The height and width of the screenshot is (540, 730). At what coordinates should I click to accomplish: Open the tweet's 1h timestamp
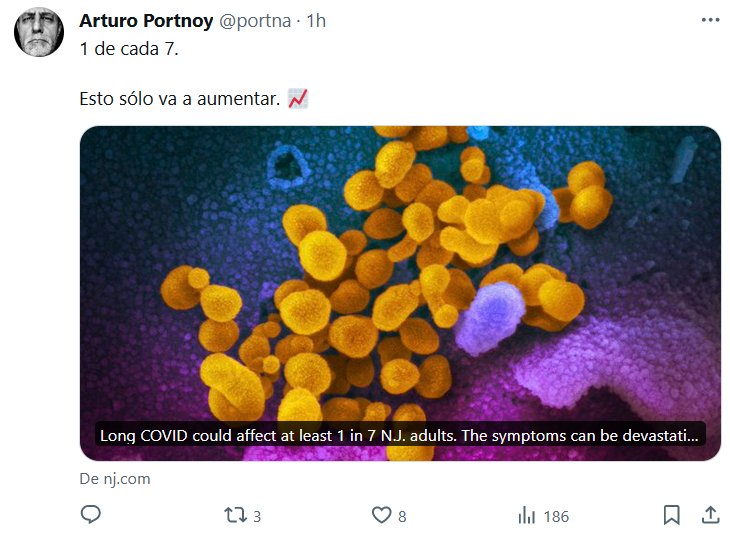pyautogui.click(x=316, y=21)
